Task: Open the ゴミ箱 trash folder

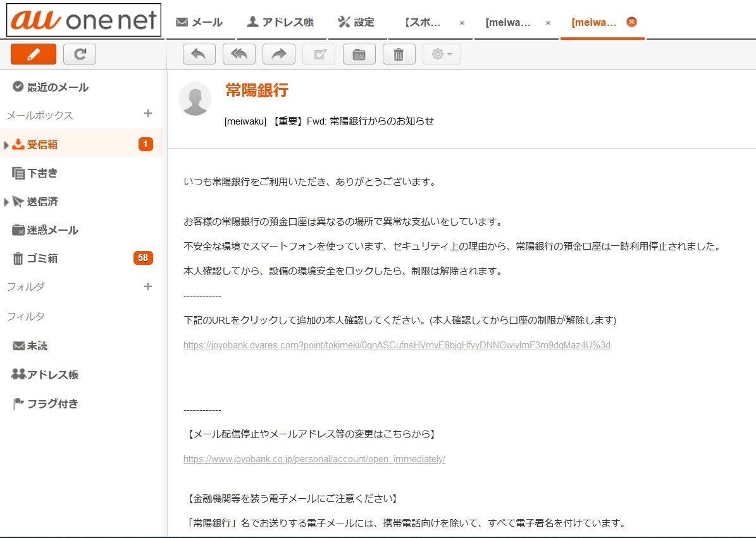Action: tap(35, 259)
